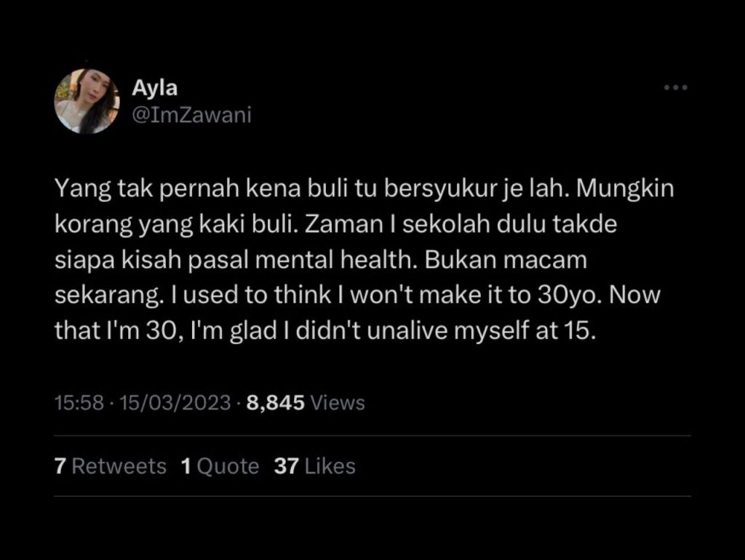This screenshot has height=560, width=745.
Task: Open the three-dot more options menu
Action: pos(676,87)
